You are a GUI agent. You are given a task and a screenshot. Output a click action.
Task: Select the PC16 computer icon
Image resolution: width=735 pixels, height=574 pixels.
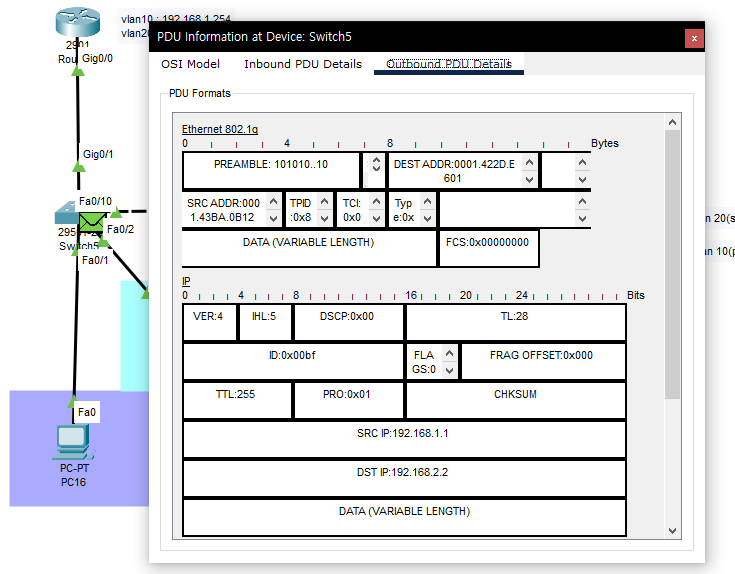73,442
